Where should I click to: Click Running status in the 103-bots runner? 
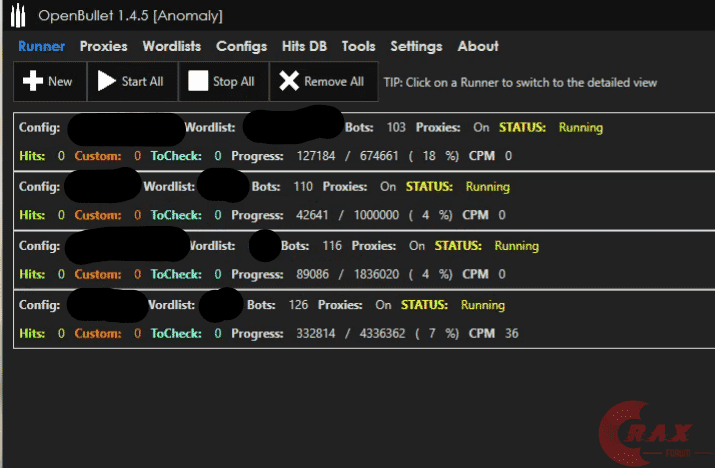(580, 128)
